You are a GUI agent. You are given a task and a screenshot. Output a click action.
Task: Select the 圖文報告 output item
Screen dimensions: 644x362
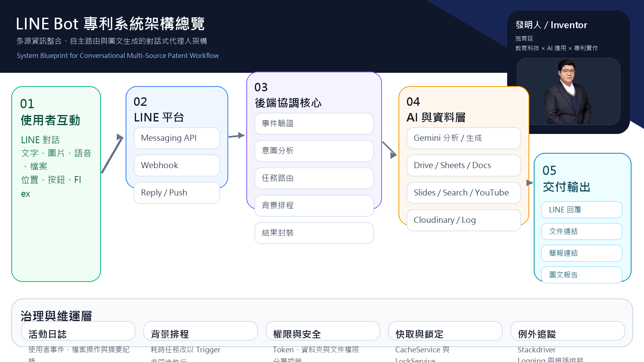coord(582,275)
